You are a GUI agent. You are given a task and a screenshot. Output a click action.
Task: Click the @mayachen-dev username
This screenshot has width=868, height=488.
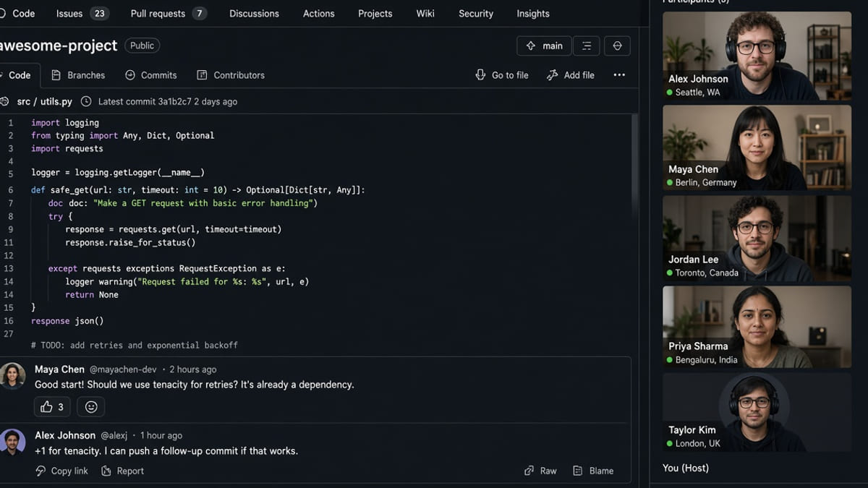click(x=123, y=369)
